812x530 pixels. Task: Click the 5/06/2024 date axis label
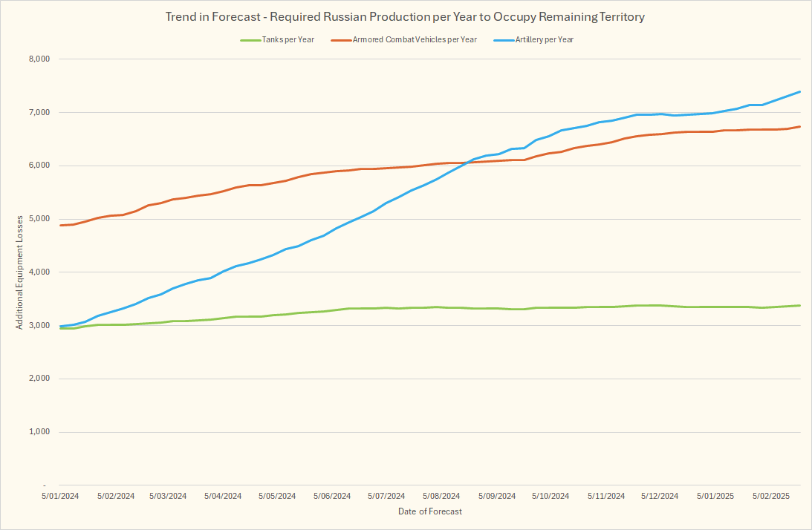point(332,496)
